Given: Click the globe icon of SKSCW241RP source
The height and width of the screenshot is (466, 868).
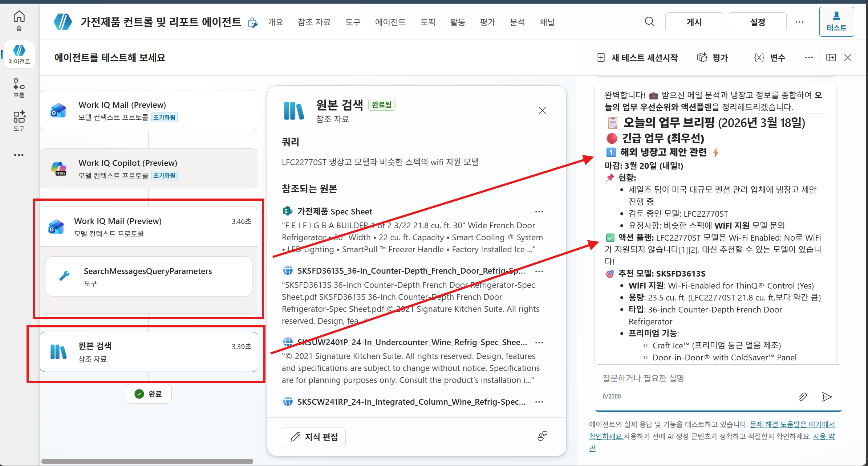Looking at the screenshot, I should point(288,401).
